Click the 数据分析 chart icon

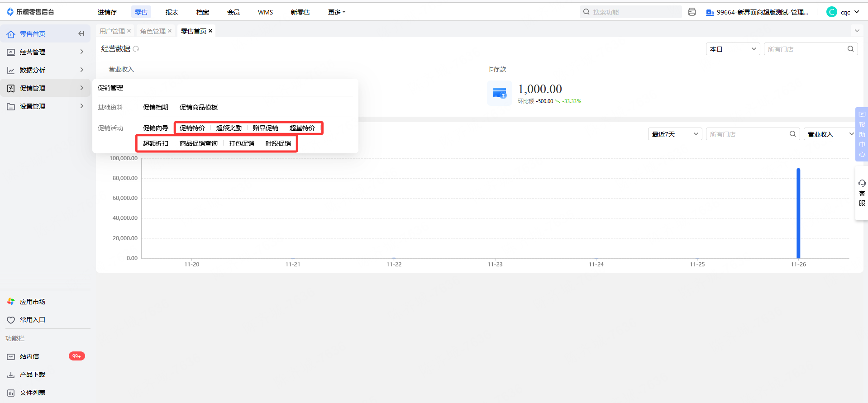[x=11, y=70]
